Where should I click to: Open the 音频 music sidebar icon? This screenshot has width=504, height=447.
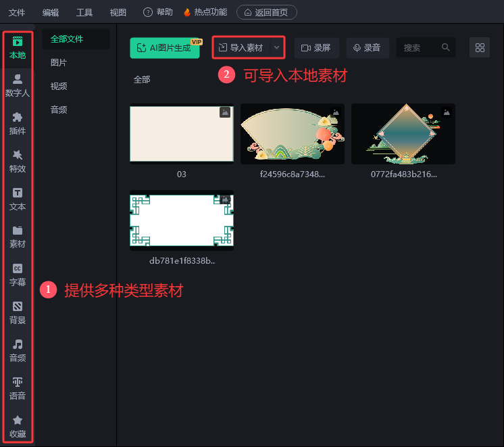click(18, 350)
